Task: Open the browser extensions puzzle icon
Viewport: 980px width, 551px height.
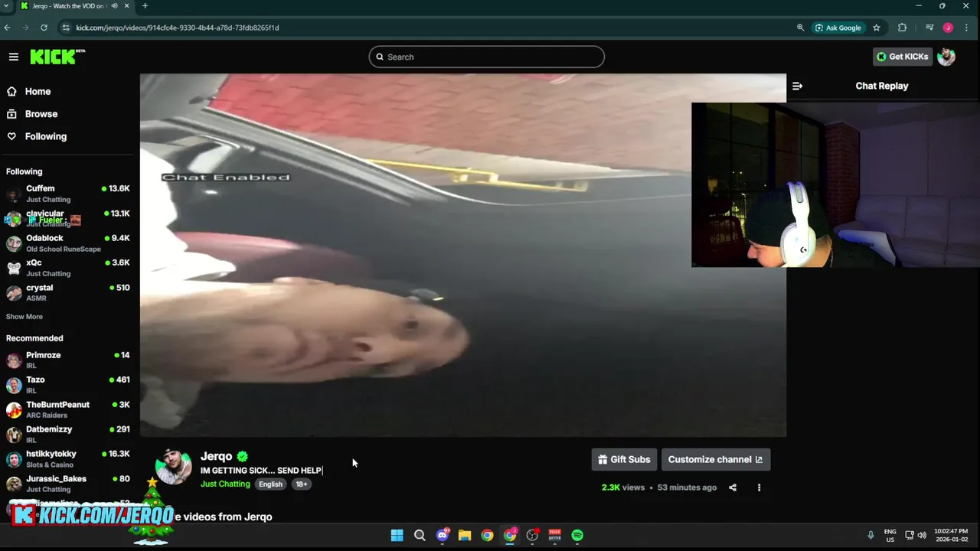Action: 902,28
